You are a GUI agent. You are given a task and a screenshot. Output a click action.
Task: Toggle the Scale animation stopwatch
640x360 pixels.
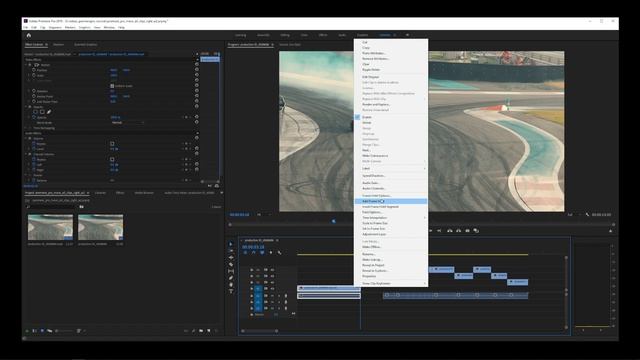pyautogui.click(x=34, y=76)
